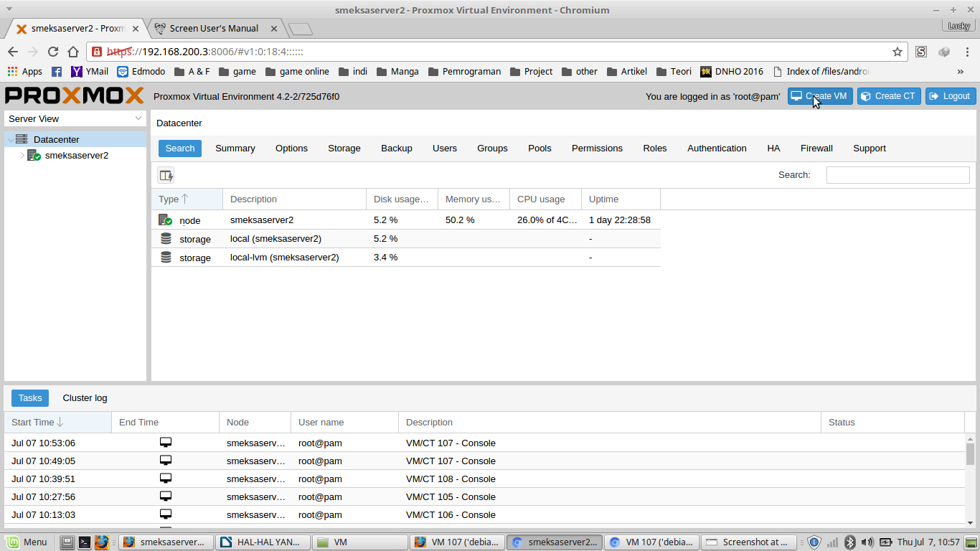Click the insecure HTTPS lock icon
This screenshot has width=980, height=551.
[97, 52]
